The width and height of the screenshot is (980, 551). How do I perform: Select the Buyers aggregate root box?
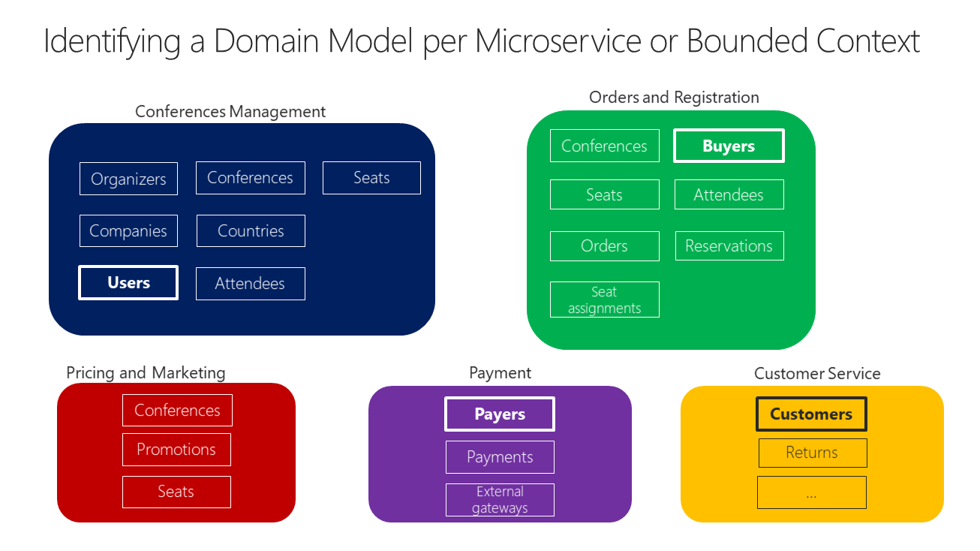point(729,145)
